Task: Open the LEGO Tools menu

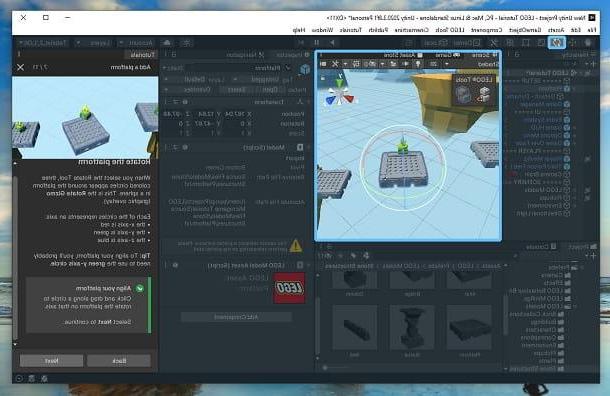Action: click(x=450, y=30)
